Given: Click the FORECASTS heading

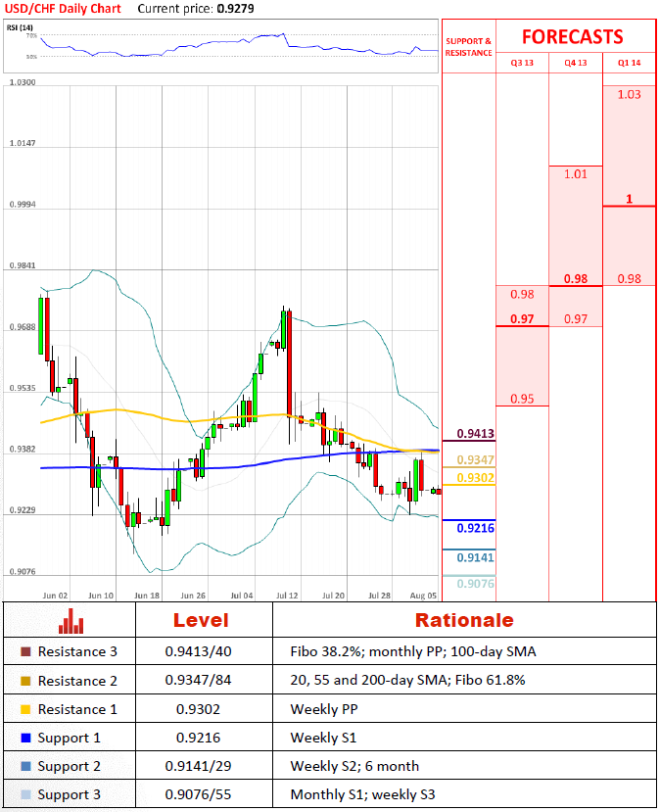Looking at the screenshot, I should [573, 37].
